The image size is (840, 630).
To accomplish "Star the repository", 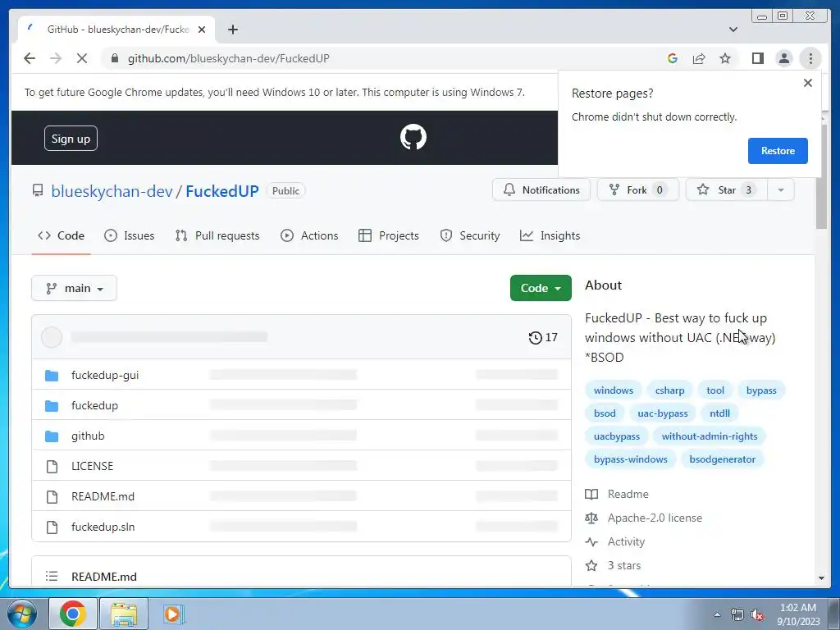I will coord(727,190).
